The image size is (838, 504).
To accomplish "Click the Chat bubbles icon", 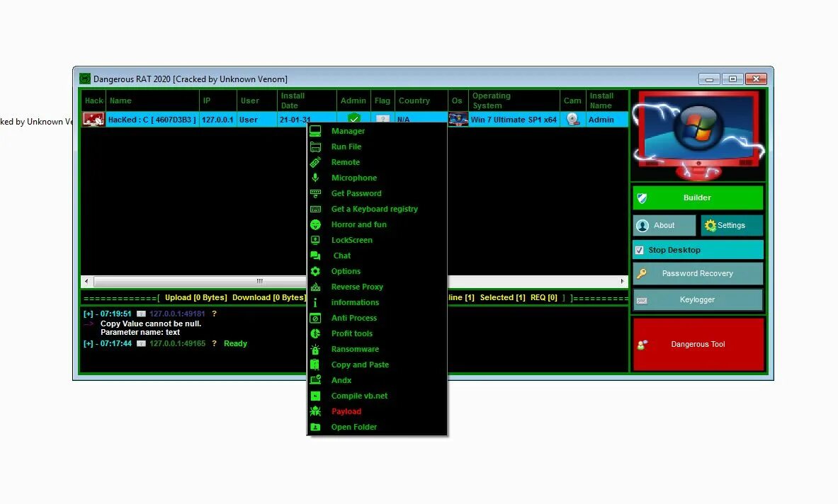I will click(315, 256).
